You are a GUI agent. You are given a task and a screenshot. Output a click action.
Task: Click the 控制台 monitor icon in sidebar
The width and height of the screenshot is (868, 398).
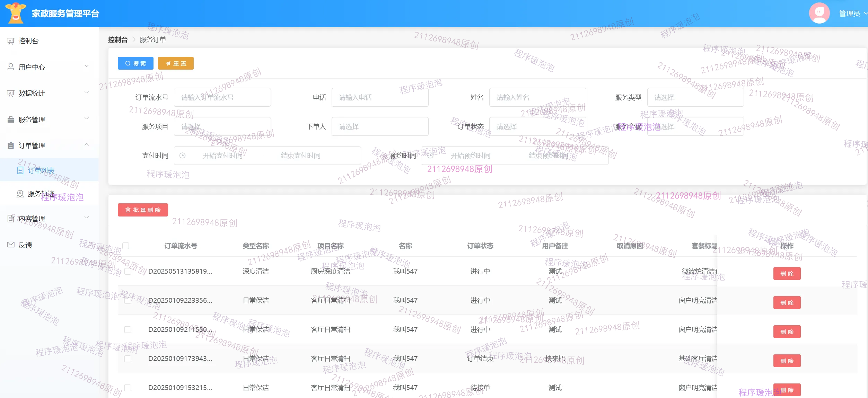(x=11, y=41)
